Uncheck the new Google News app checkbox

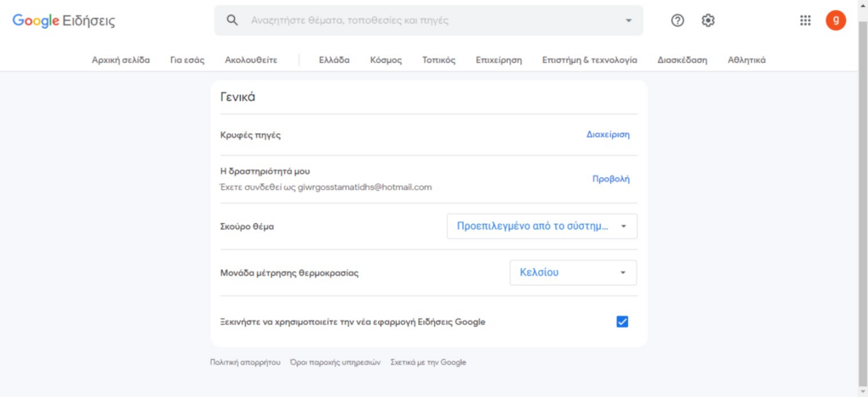[x=622, y=322]
